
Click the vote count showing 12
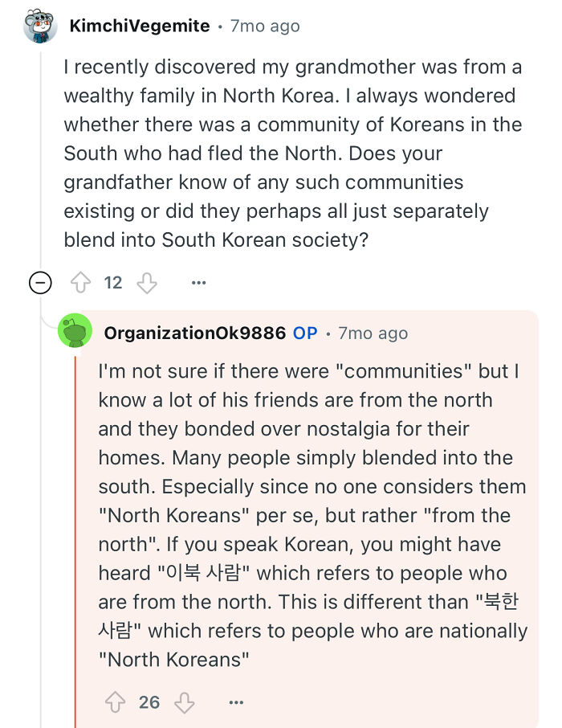pos(113,282)
